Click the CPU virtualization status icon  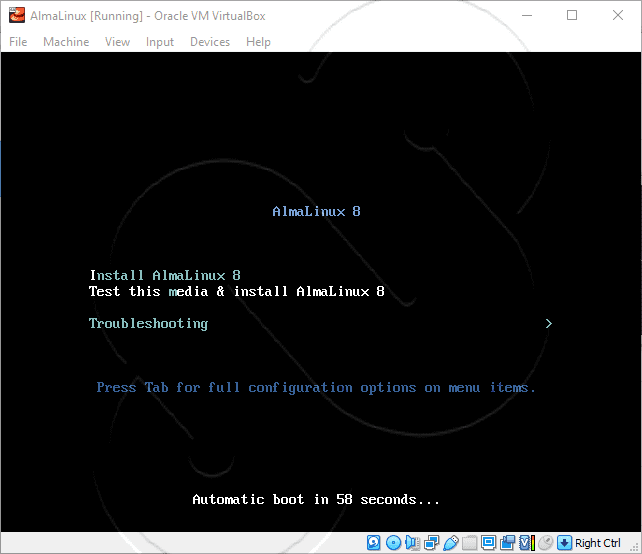[x=527, y=543]
